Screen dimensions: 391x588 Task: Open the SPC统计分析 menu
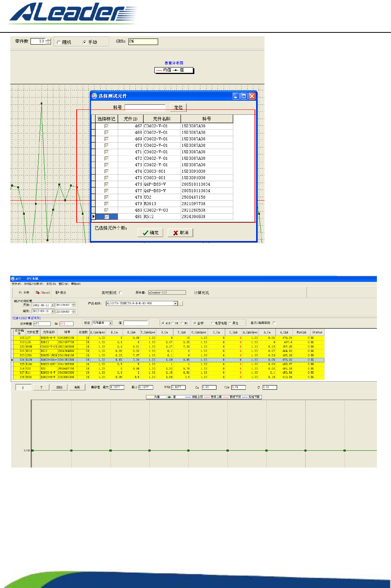click(x=34, y=284)
